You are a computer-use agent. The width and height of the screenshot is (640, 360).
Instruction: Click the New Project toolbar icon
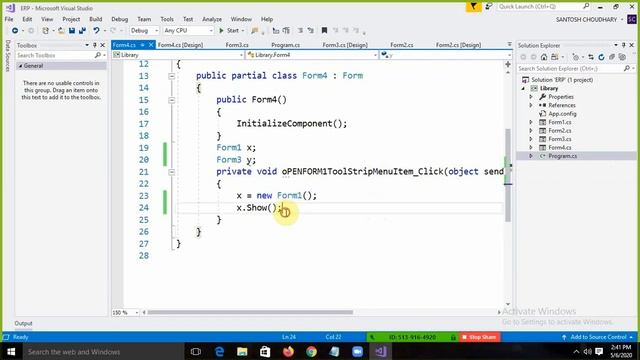click(45, 31)
